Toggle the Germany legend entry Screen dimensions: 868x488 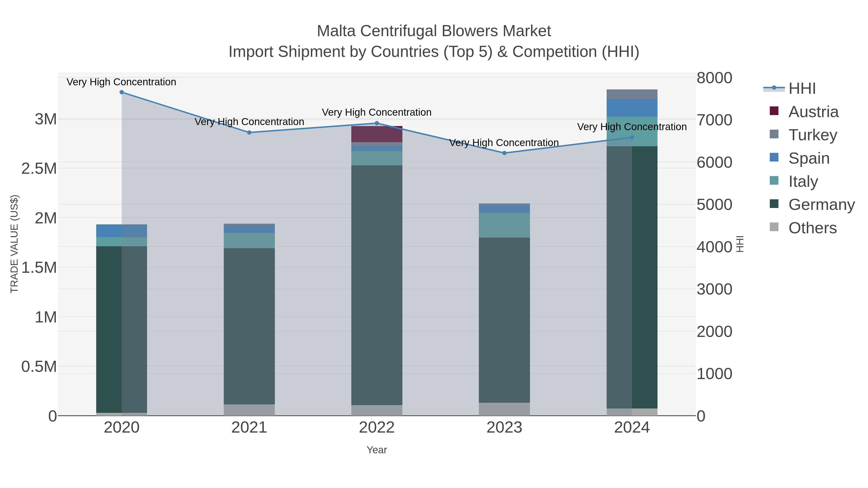(x=812, y=205)
